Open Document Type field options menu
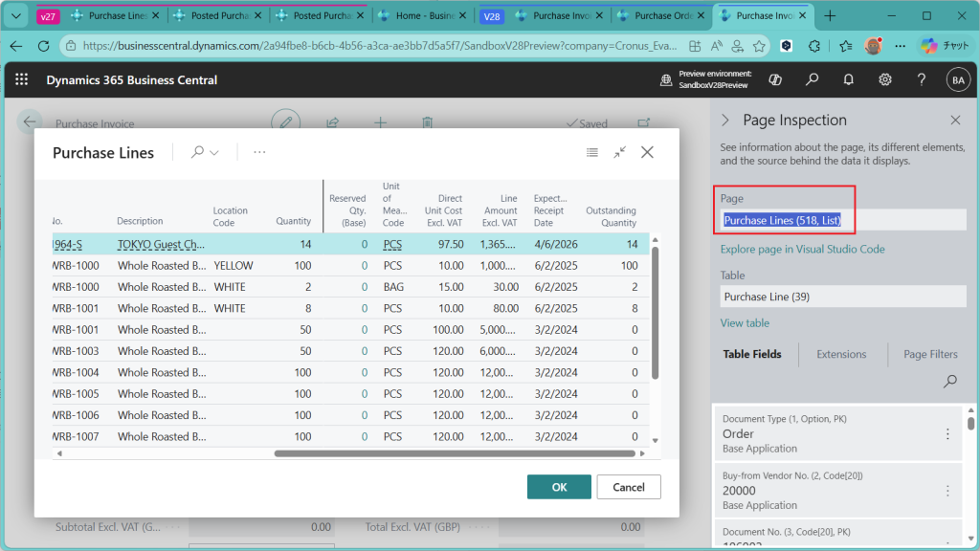The image size is (980, 551). coord(947,434)
